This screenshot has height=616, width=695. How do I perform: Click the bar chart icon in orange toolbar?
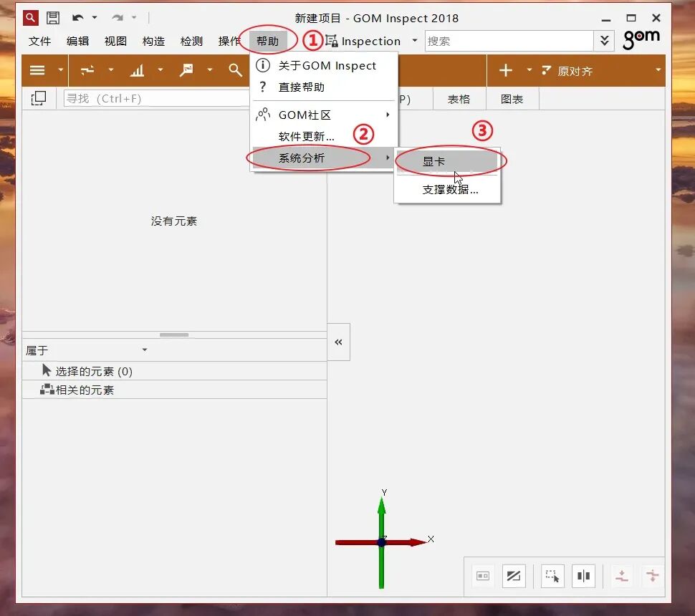137,70
